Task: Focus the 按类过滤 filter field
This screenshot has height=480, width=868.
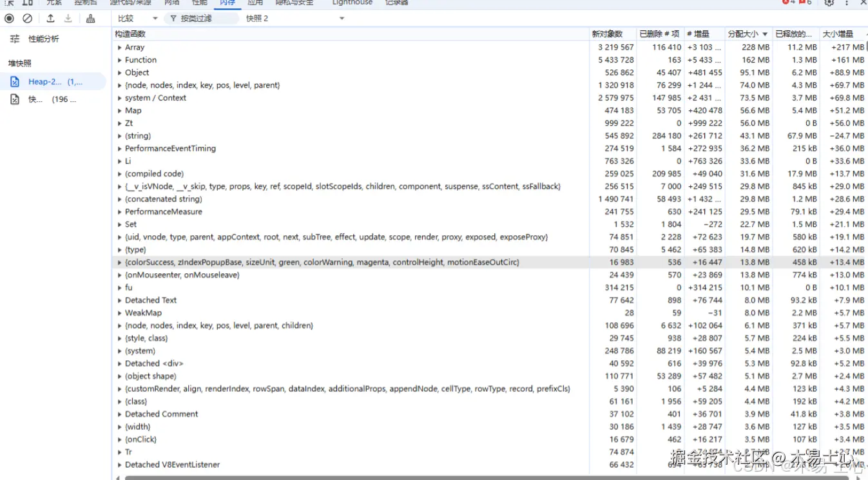Action: point(201,19)
